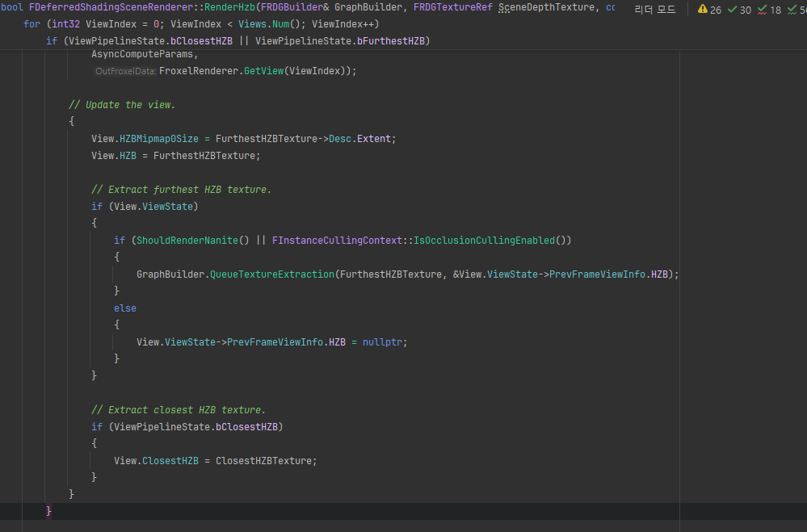Click the View.ClosestHZB assignment line
This screenshot has width=807, height=532.
coord(216,461)
